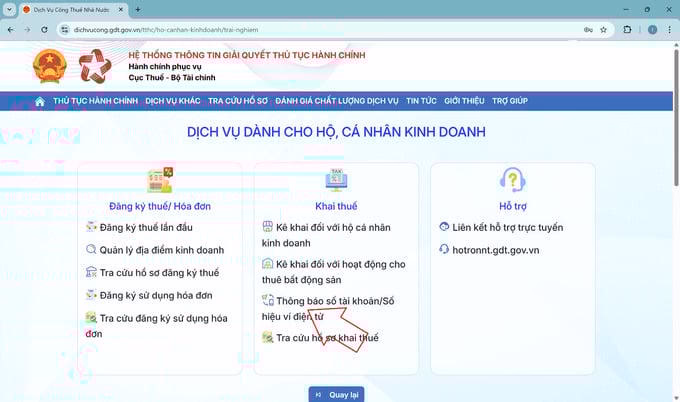Open Liên kết hỗ trợ trực tuyến link
The height and width of the screenshot is (402, 680).
coord(508,227)
